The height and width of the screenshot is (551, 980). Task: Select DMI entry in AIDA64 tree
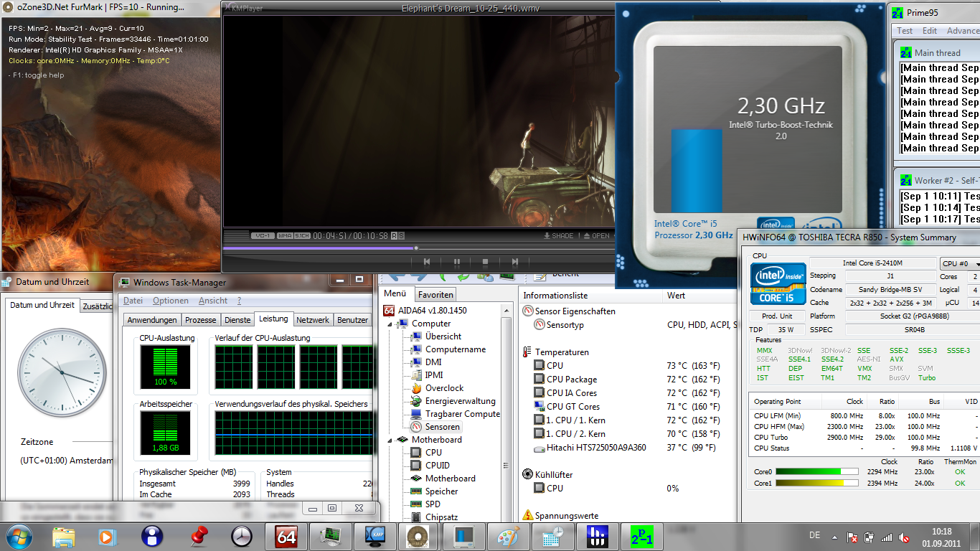tap(433, 362)
